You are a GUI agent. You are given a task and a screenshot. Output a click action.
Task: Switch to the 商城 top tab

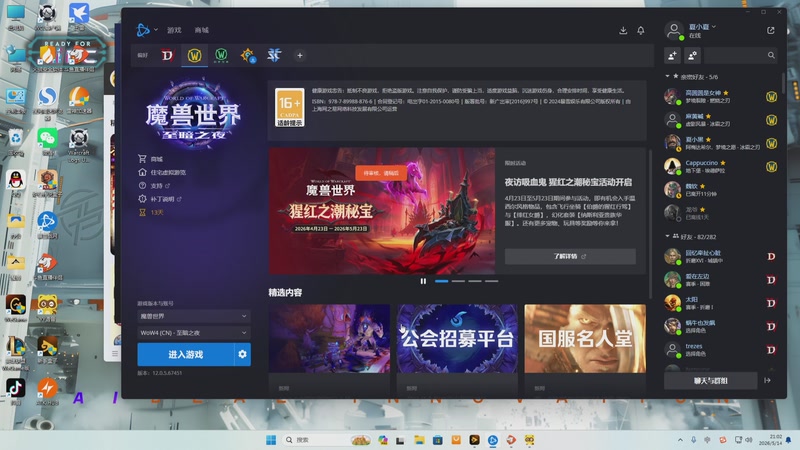pos(202,30)
